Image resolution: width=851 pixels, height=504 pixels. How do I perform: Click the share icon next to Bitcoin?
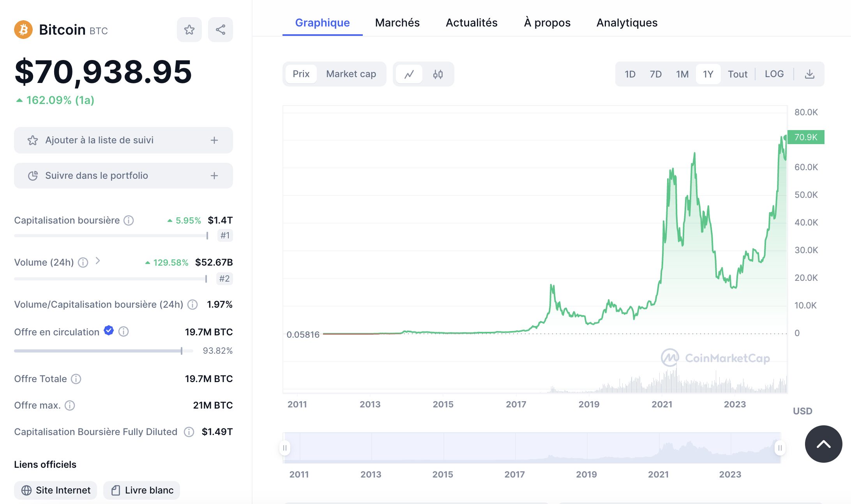221,30
